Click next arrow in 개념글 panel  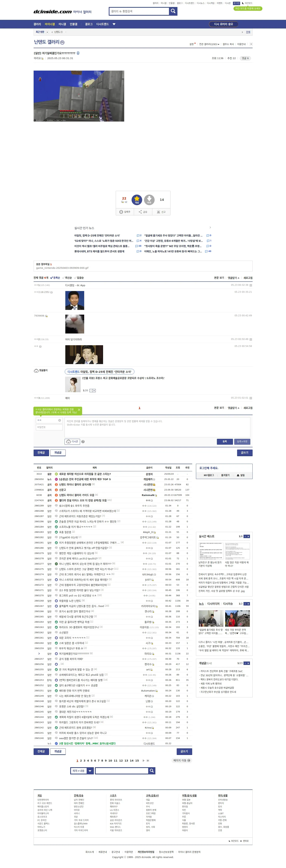pyautogui.click(x=249, y=663)
